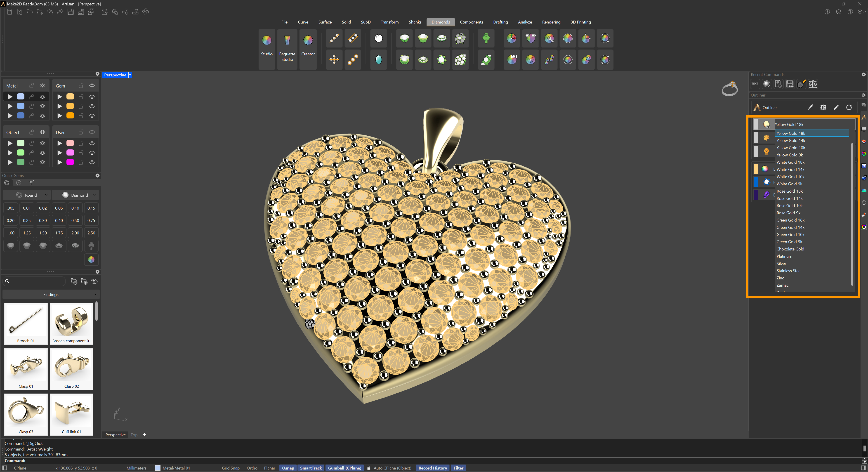Open the 3D Printing ribbon tab
The height and width of the screenshot is (472, 868).
click(x=580, y=22)
